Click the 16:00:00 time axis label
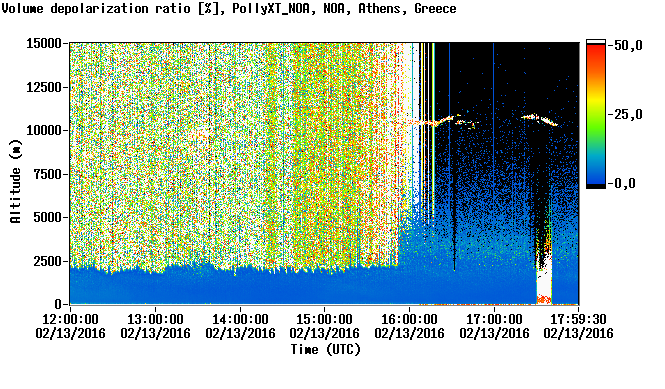 [x=409, y=319]
